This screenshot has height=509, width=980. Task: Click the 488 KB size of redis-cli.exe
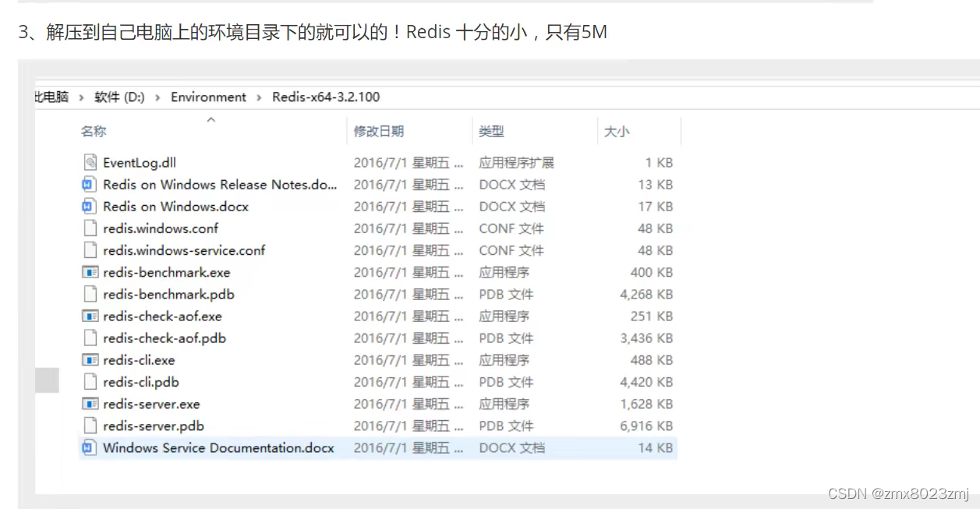pos(652,360)
